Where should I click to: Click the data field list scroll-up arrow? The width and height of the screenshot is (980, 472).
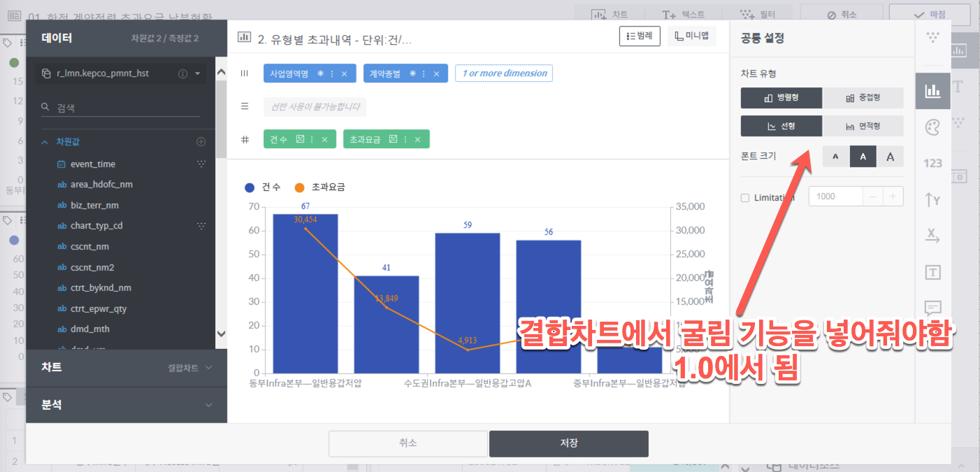(x=222, y=71)
